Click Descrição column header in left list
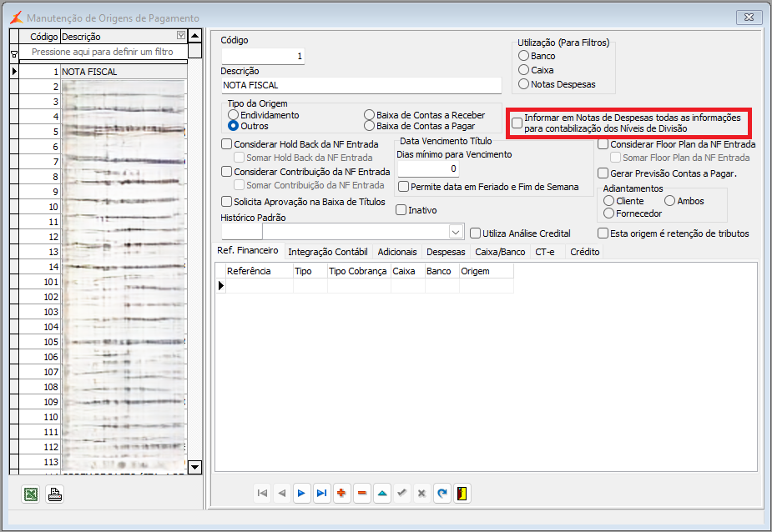Image resolution: width=772 pixels, height=532 pixels. coord(123,37)
